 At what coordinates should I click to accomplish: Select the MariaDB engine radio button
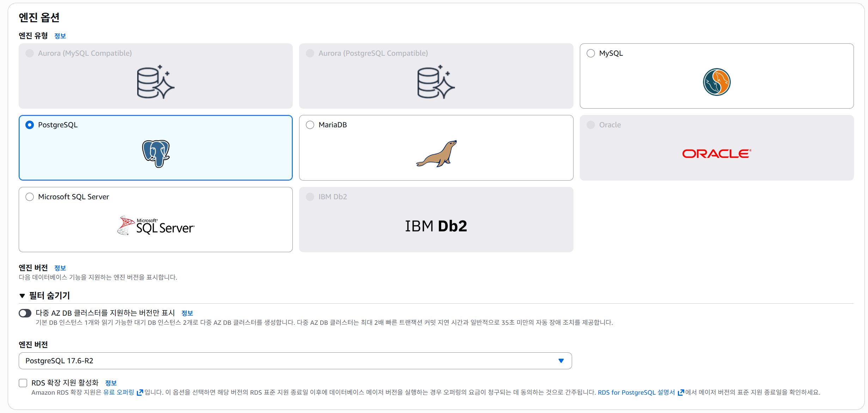click(x=310, y=125)
